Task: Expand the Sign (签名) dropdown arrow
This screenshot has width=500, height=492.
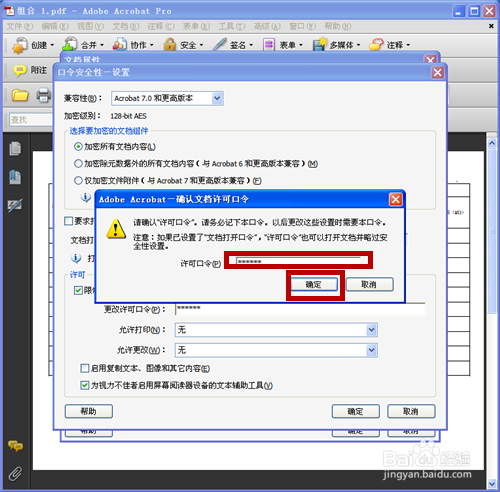Action: click(251, 45)
